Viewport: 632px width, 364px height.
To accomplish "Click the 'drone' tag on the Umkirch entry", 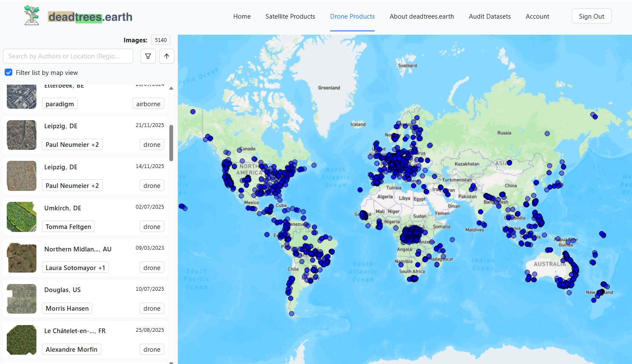I will tap(152, 226).
